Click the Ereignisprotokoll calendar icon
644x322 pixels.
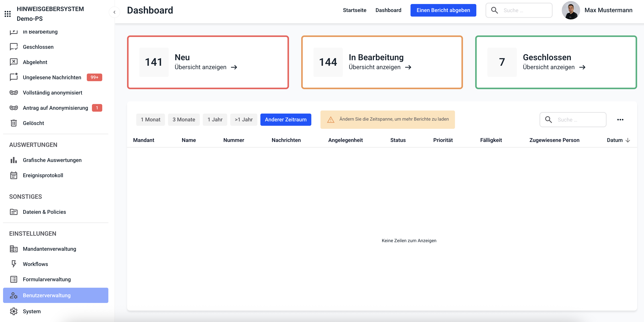click(x=14, y=175)
